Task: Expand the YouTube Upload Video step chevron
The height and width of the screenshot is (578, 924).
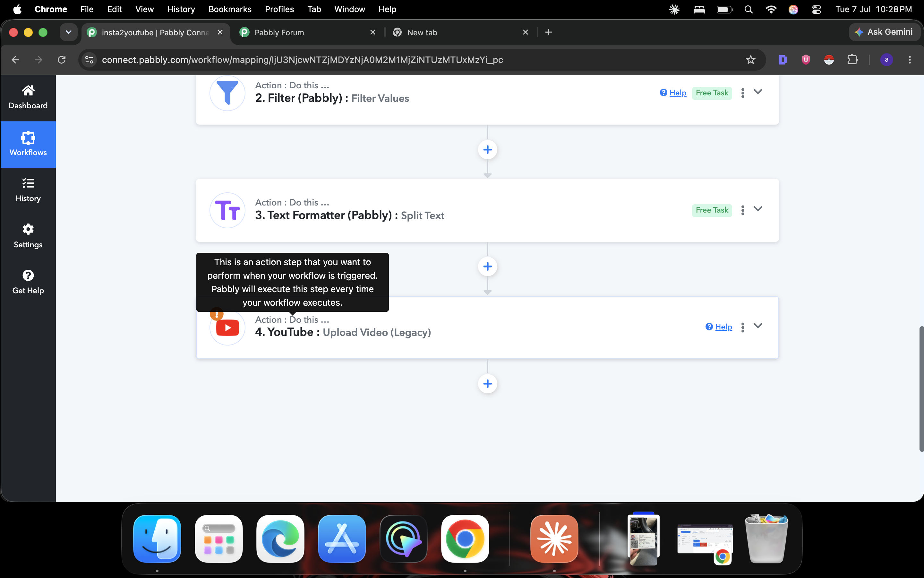Action: (x=758, y=326)
